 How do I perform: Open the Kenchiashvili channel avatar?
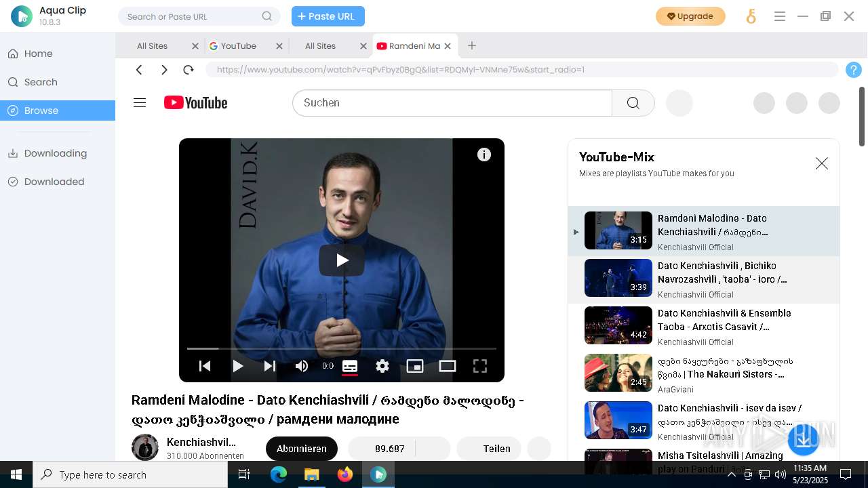(145, 448)
